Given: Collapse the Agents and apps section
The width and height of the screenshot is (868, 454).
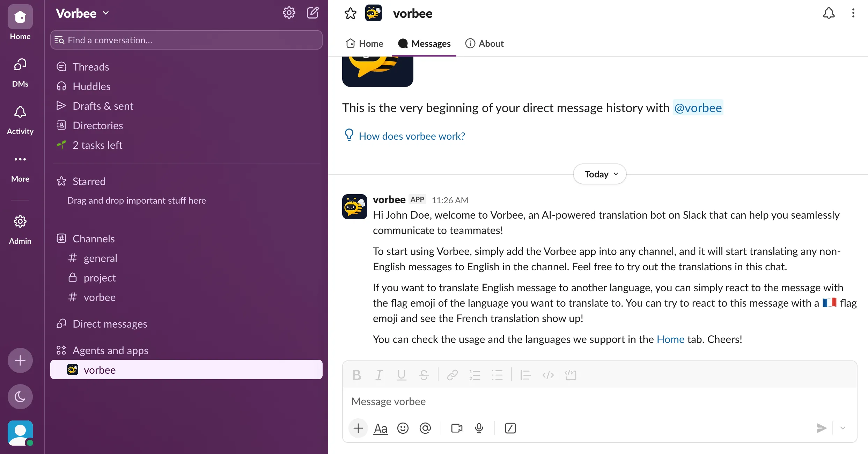Looking at the screenshot, I should (x=110, y=350).
